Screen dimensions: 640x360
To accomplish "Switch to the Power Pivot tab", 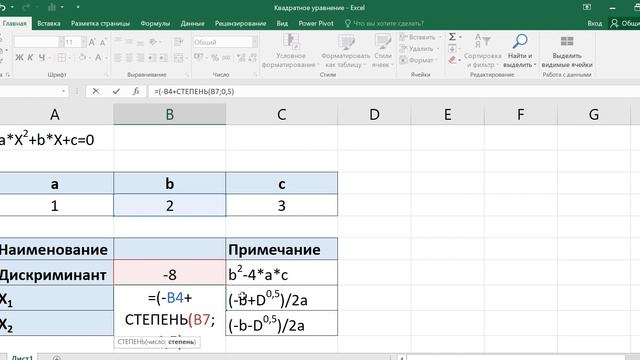I will click(x=316, y=24).
